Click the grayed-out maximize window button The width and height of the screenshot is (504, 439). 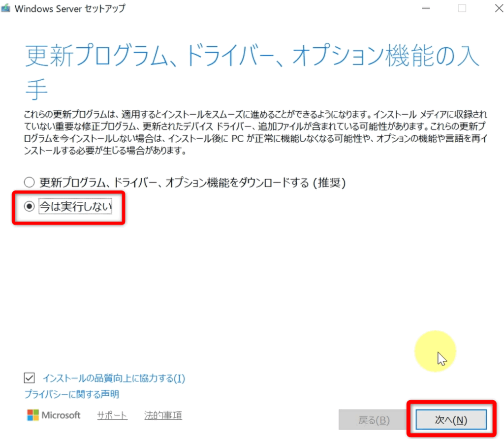(462, 8)
